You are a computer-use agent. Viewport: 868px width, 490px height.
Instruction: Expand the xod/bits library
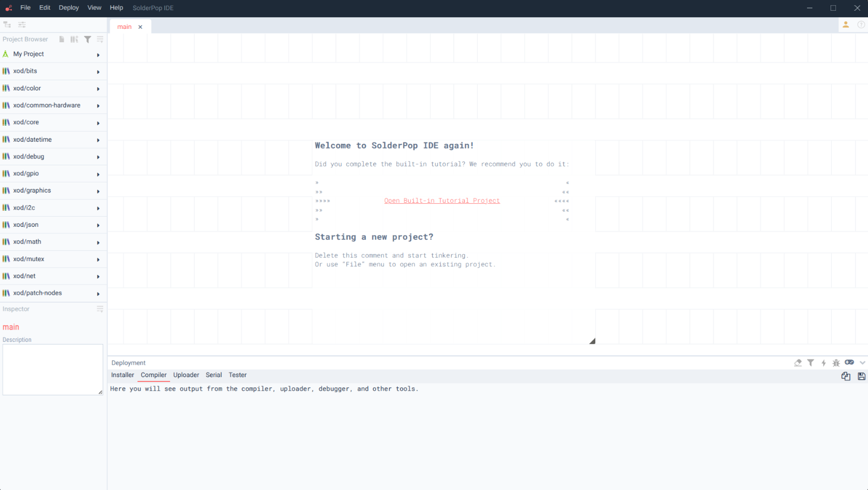coord(98,72)
